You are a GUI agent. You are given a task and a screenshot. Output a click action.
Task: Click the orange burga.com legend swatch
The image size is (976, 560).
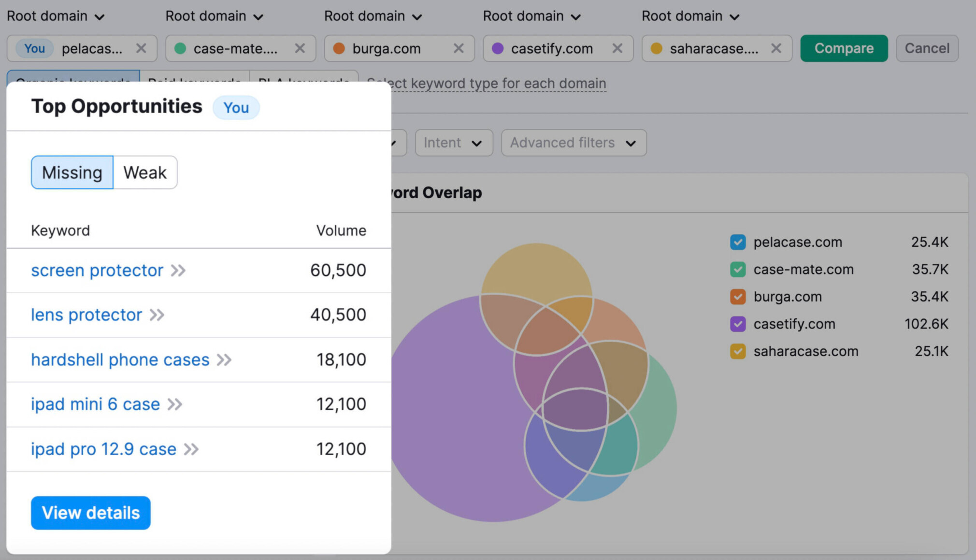click(738, 297)
